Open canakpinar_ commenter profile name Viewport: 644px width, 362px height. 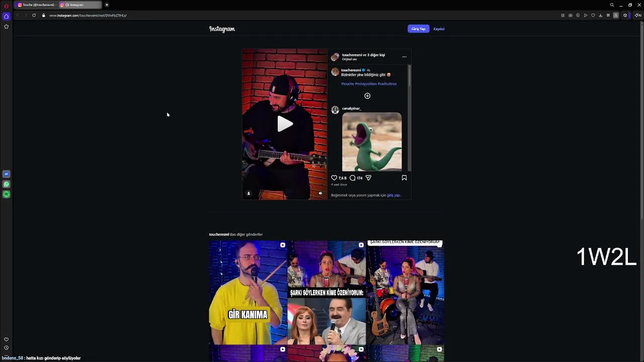click(x=351, y=109)
